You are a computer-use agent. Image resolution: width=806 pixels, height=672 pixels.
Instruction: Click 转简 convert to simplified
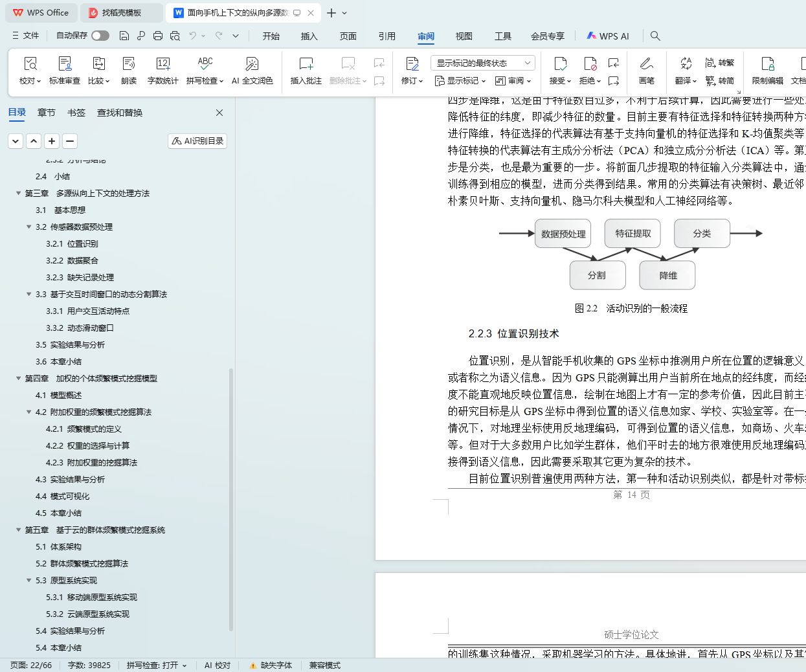coord(720,81)
